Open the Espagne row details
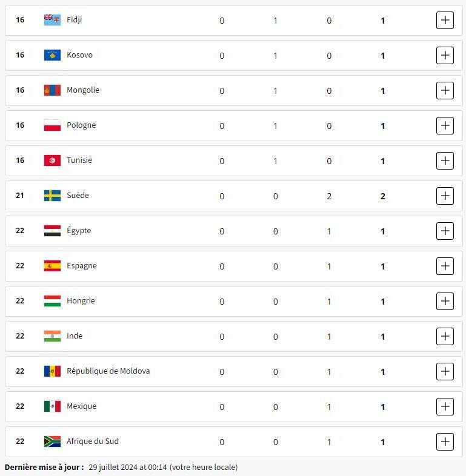This screenshot has width=466, height=476. point(445,266)
